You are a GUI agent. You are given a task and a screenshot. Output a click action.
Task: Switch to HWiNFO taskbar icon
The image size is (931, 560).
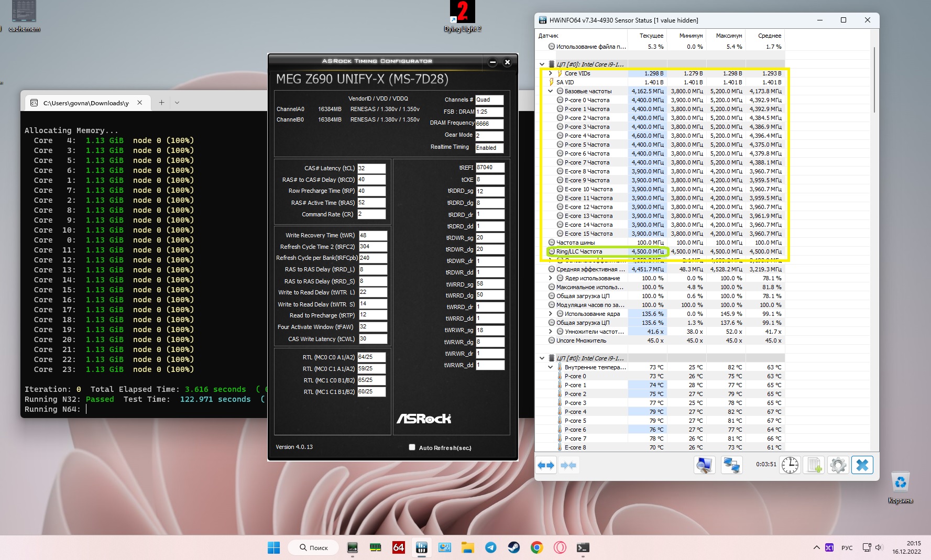(x=421, y=548)
